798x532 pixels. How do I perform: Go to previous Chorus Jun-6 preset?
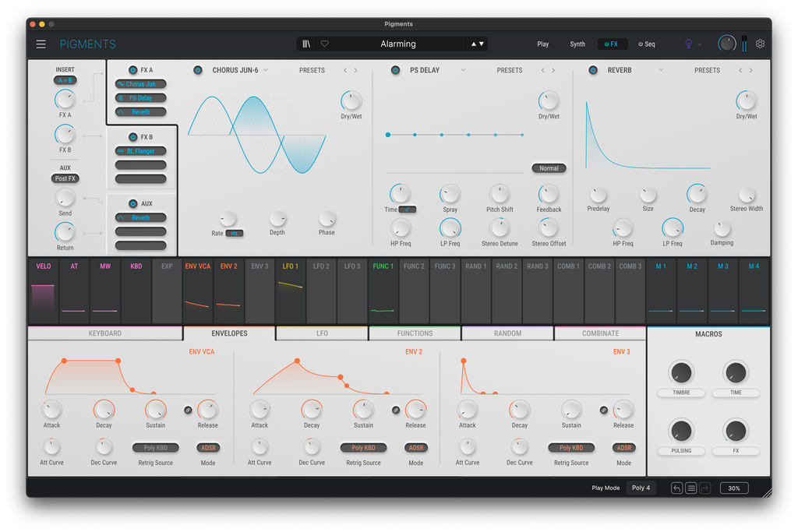point(345,70)
